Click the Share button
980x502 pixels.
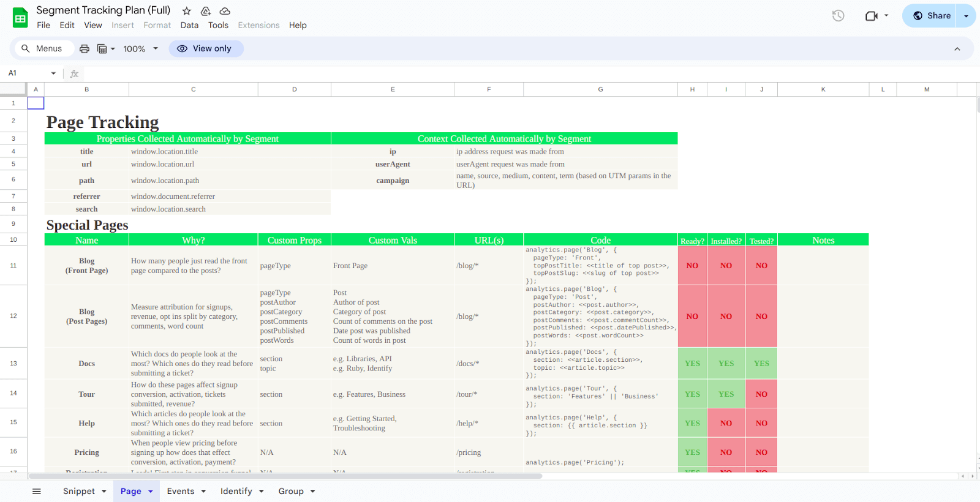tap(931, 16)
